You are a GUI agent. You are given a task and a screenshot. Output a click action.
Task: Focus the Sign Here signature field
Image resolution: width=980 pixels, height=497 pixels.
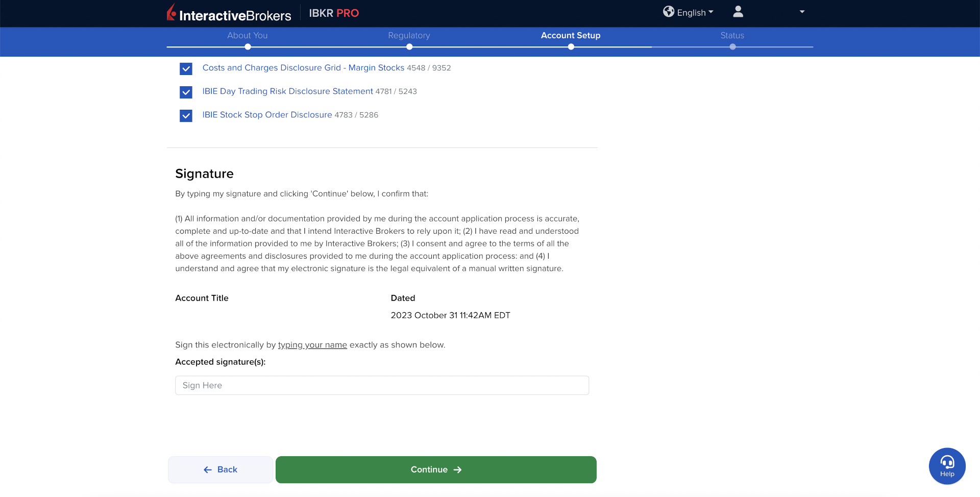click(382, 385)
